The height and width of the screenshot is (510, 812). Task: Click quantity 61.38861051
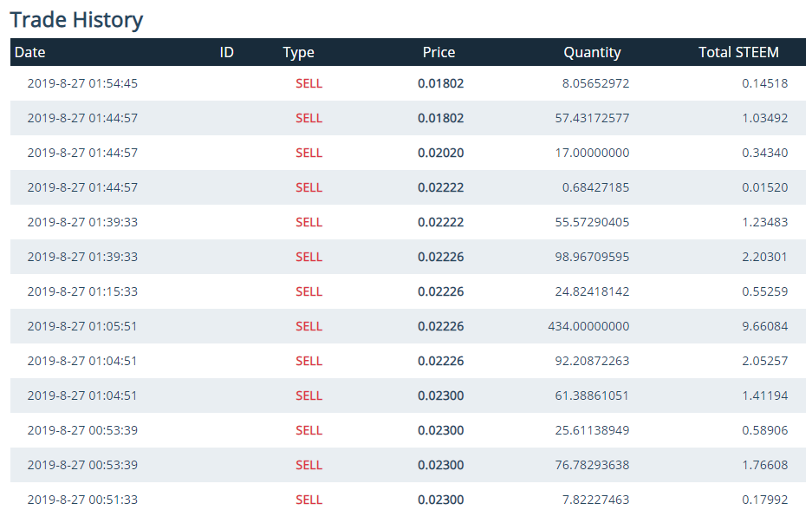[x=592, y=396]
